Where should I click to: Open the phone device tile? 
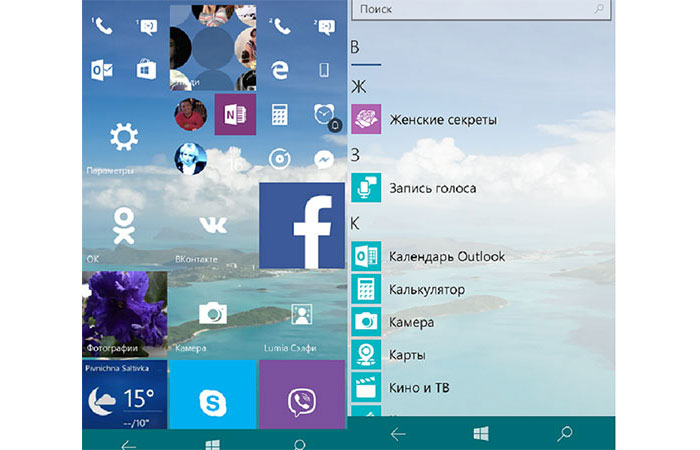(325, 70)
